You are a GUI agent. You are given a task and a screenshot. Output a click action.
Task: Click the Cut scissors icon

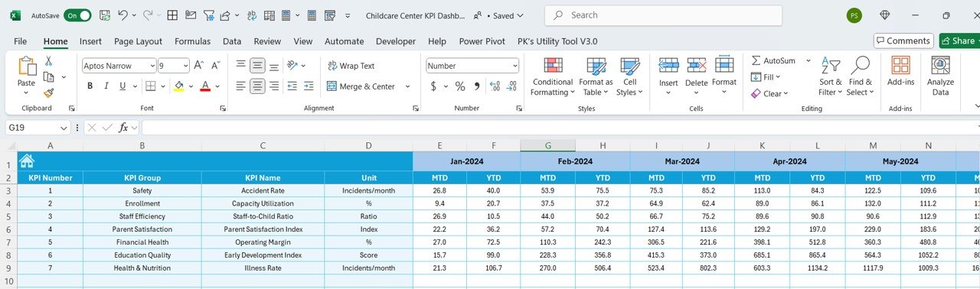click(x=48, y=60)
